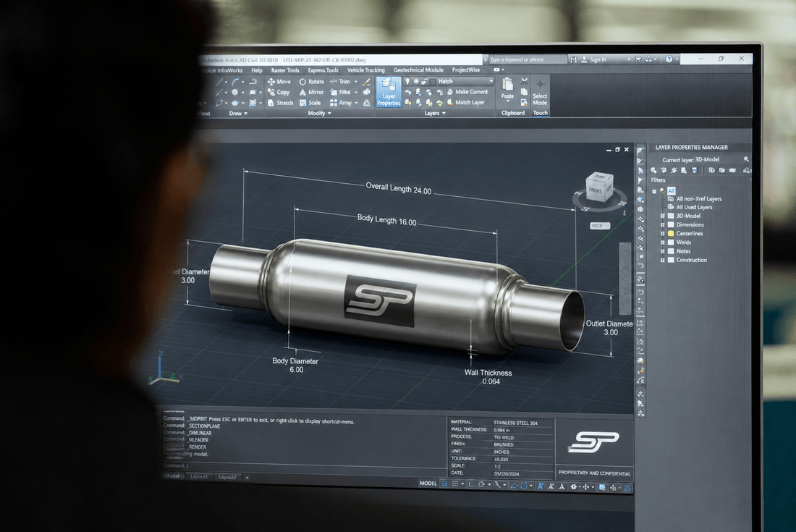The width and height of the screenshot is (796, 532).
Task: Click the FRONT face of the ViewCube
Action: pyautogui.click(x=595, y=191)
